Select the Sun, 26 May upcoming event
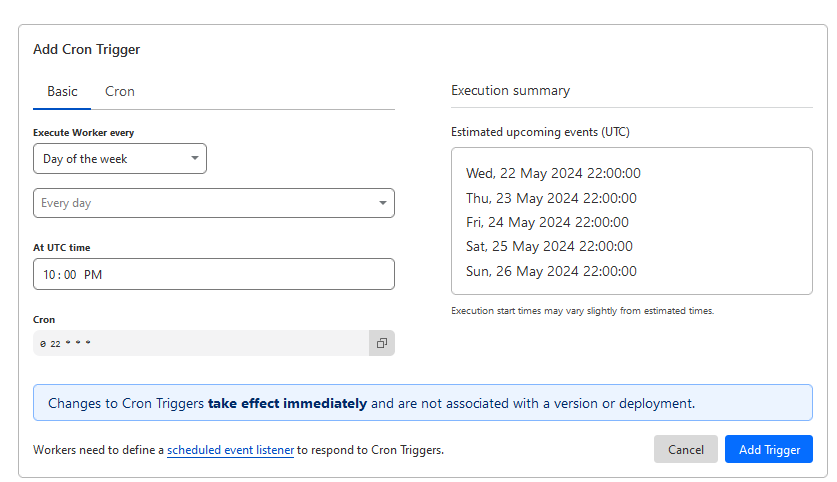Image resolution: width=837 pixels, height=482 pixels. [551, 271]
